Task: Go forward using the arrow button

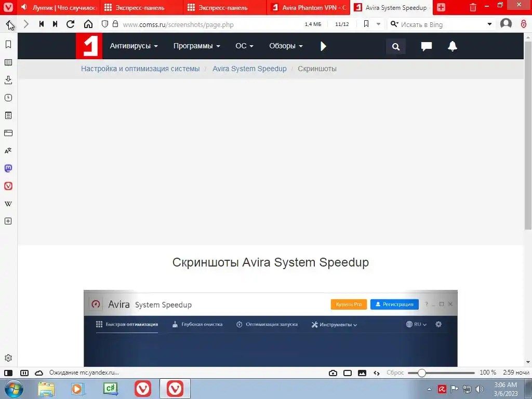Action: (x=26, y=24)
